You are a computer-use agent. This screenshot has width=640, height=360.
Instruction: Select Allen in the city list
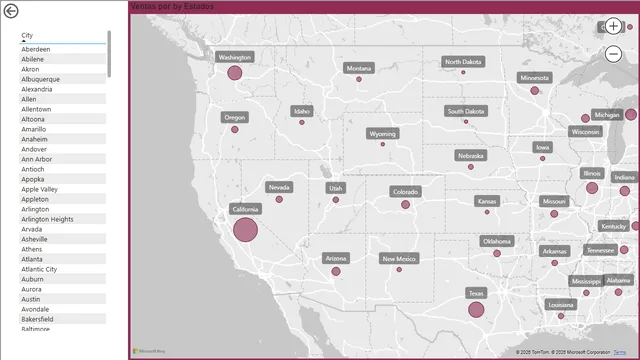(63, 99)
